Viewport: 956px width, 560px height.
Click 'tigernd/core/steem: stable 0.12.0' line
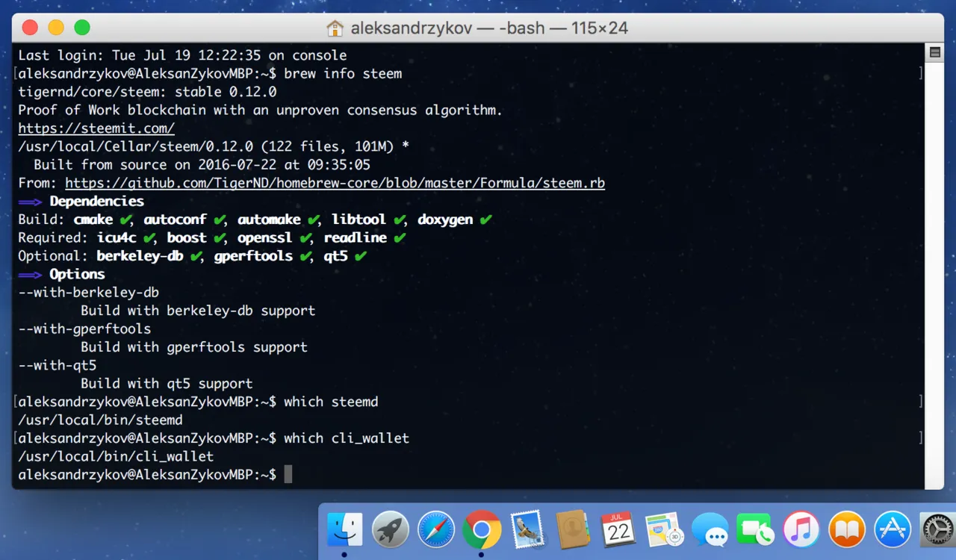pos(147,92)
